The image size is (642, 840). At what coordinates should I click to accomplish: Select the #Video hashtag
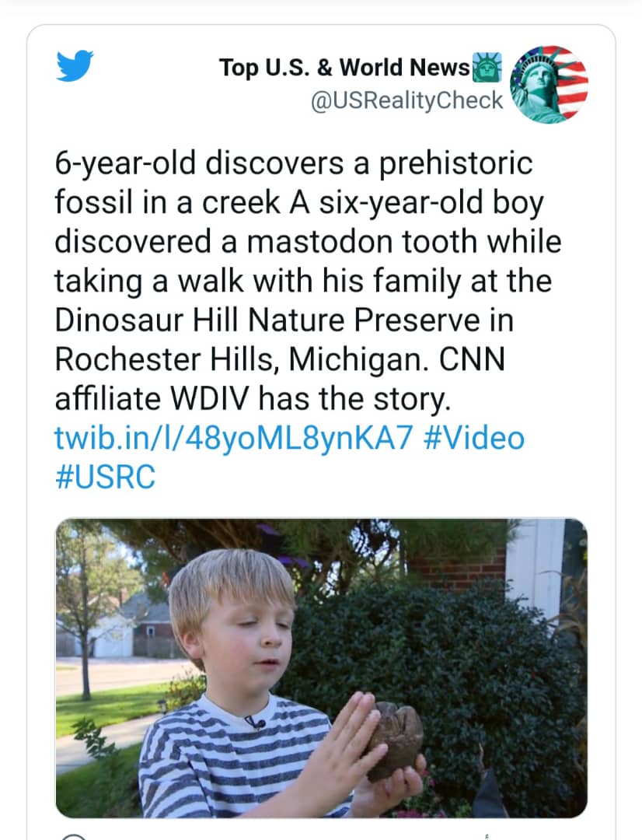coord(474,438)
